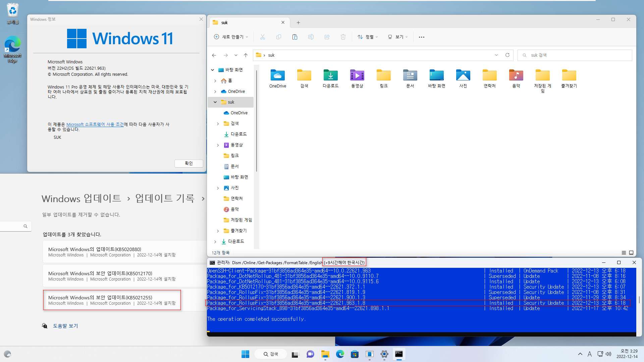This screenshot has width=644, height=362.
Task: Click the Cut scissors icon in Explorer toolbar
Action: [263, 37]
